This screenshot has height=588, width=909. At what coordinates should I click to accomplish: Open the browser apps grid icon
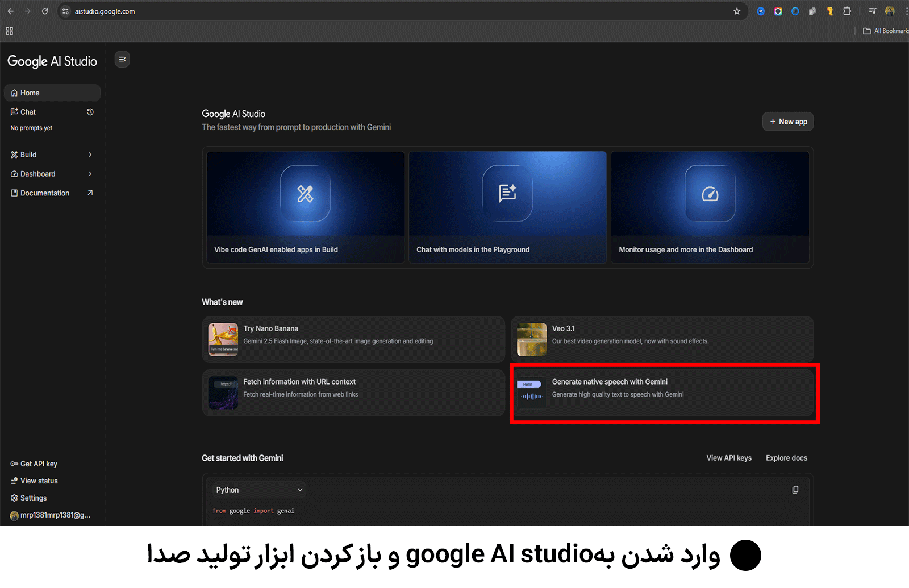[10, 31]
